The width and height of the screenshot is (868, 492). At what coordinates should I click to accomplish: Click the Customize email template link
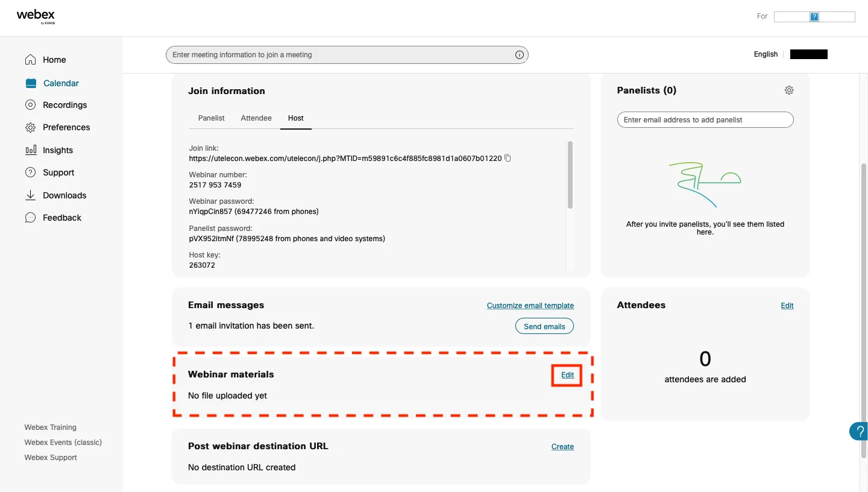click(x=530, y=306)
